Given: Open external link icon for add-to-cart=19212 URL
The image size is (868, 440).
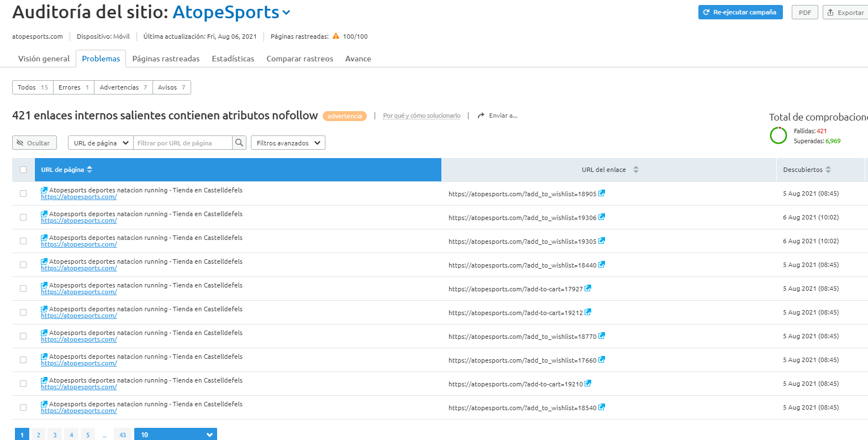Looking at the screenshot, I should click(588, 312).
